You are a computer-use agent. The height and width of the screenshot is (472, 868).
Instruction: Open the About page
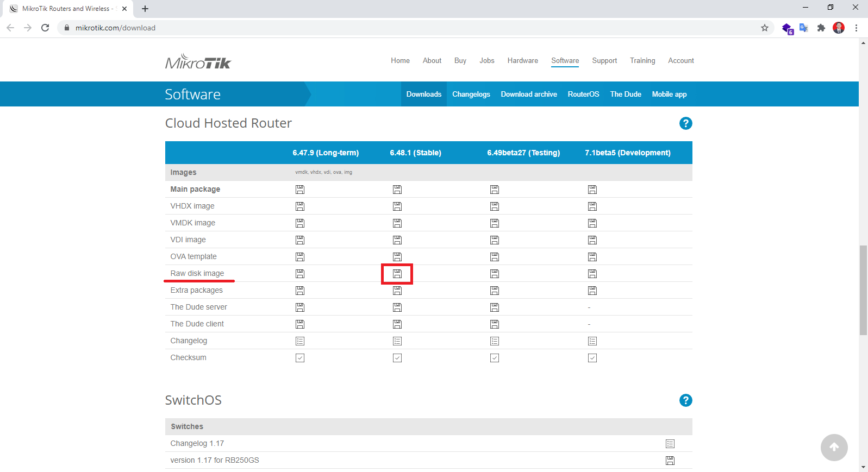coord(432,60)
